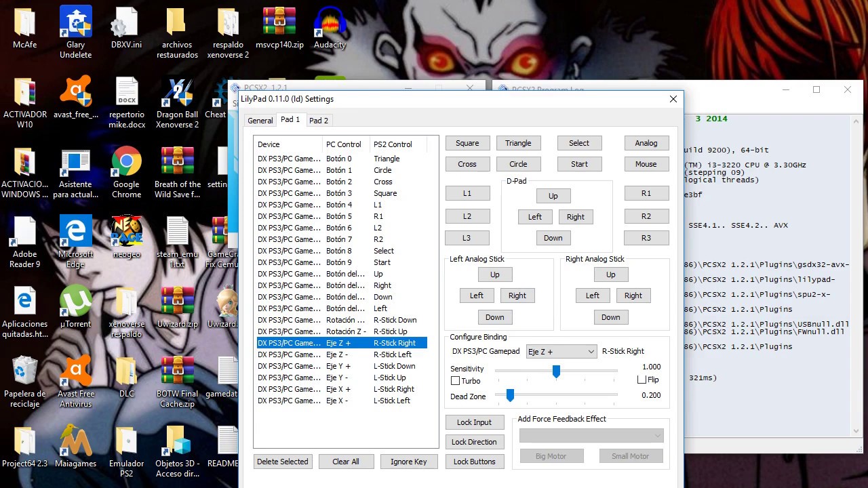Screen dimensions: 868x488
Task: Click the Lock Buttons button
Action: click(x=474, y=462)
